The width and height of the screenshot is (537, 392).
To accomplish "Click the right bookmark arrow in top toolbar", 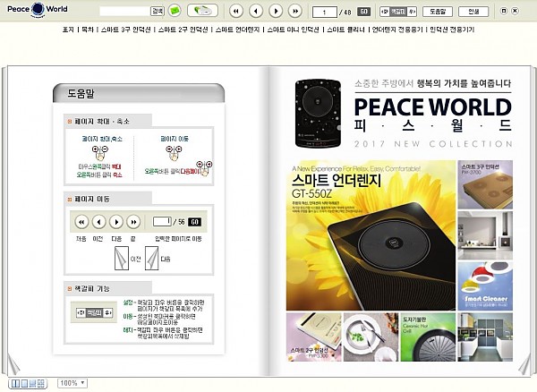I will click(x=412, y=12).
